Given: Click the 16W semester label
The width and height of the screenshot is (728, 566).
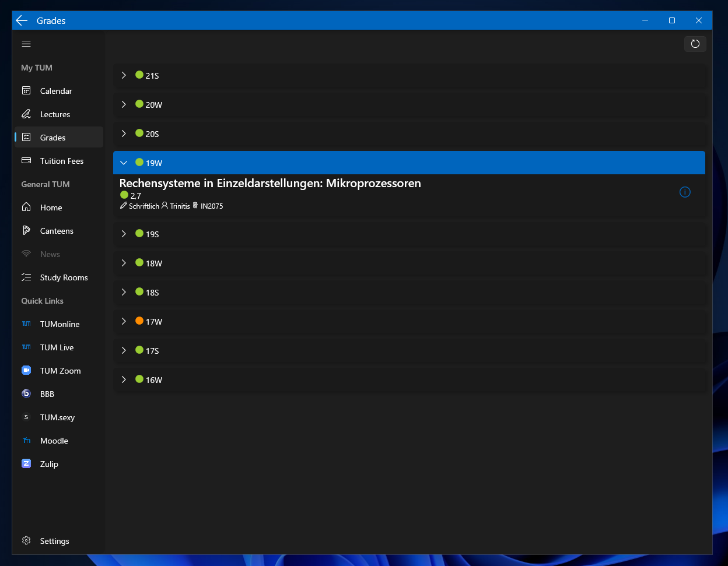Looking at the screenshot, I should click(x=154, y=380).
